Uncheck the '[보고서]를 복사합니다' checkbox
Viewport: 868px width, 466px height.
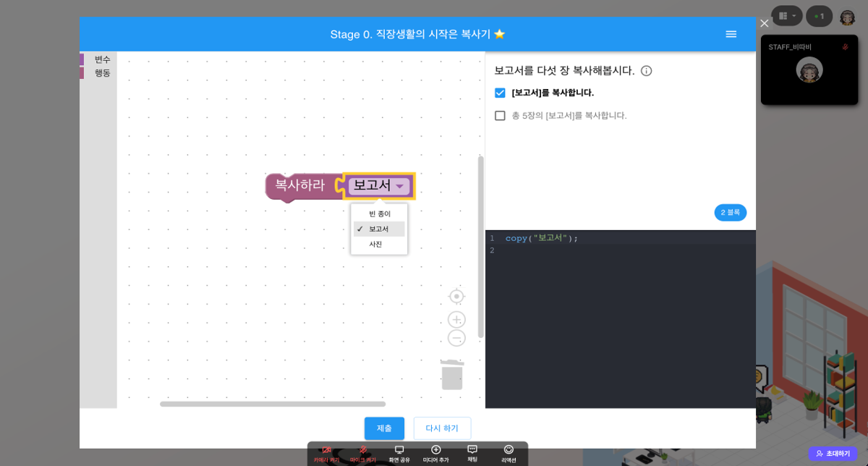pos(499,92)
